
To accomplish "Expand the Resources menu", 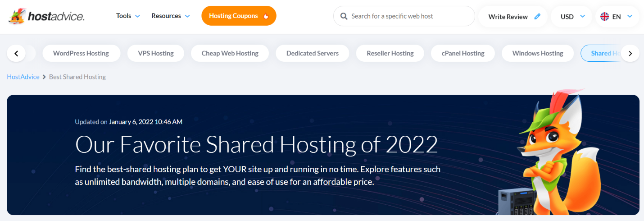I will [x=171, y=16].
